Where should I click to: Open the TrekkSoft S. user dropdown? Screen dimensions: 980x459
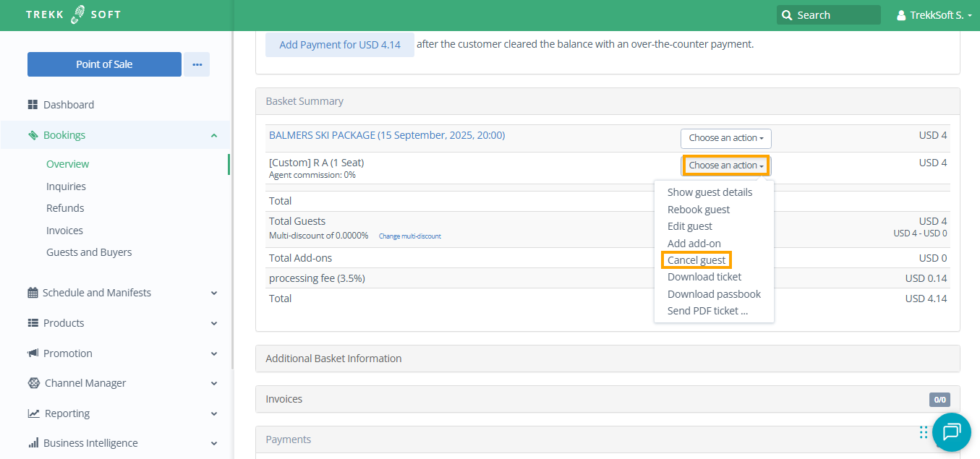(934, 15)
